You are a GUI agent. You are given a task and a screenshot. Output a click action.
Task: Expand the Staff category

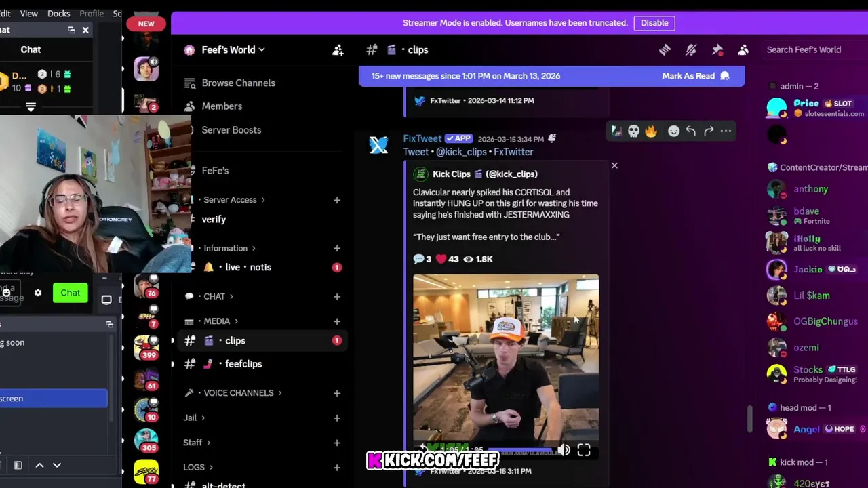tap(197, 443)
